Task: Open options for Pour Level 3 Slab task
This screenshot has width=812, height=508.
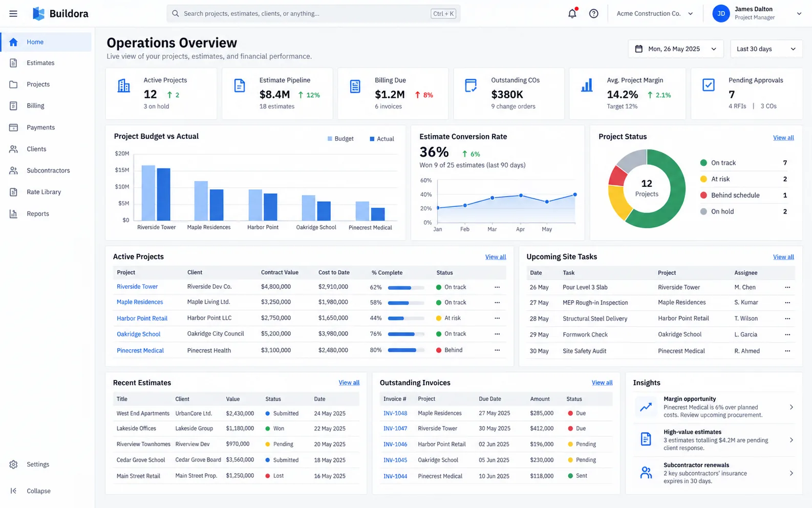Action: click(787, 287)
